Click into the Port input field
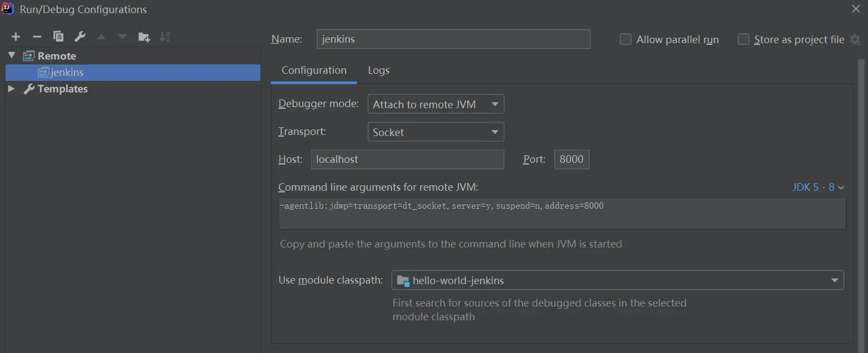This screenshot has width=868, height=353. point(572,159)
